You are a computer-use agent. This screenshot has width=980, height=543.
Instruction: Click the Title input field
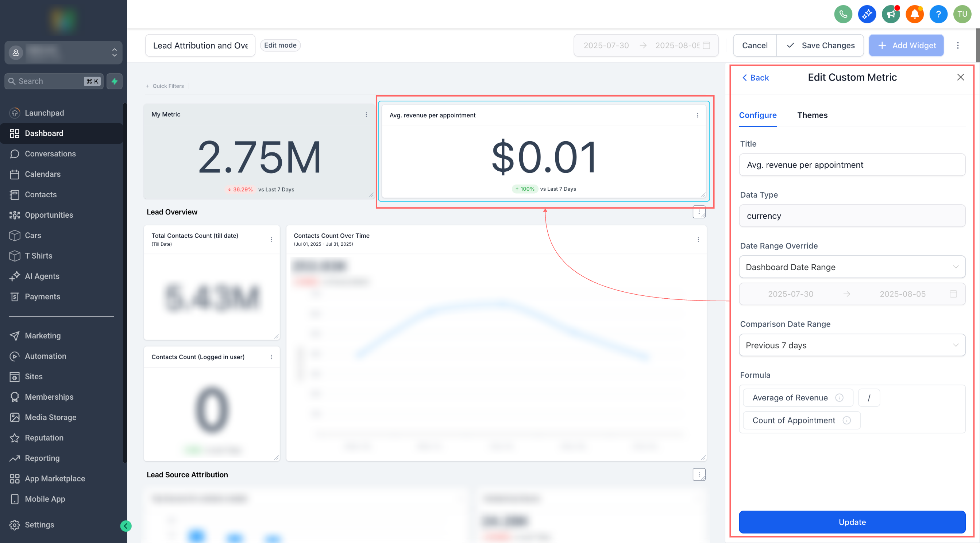pyautogui.click(x=852, y=164)
